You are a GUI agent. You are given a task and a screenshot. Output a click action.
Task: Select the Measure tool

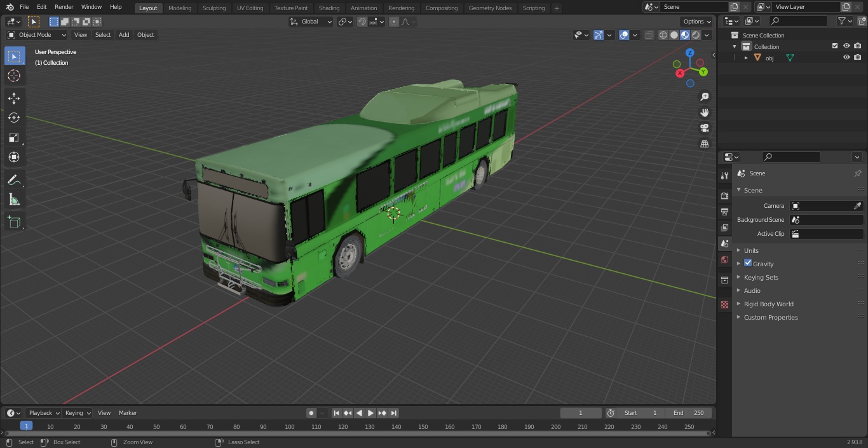(x=14, y=200)
